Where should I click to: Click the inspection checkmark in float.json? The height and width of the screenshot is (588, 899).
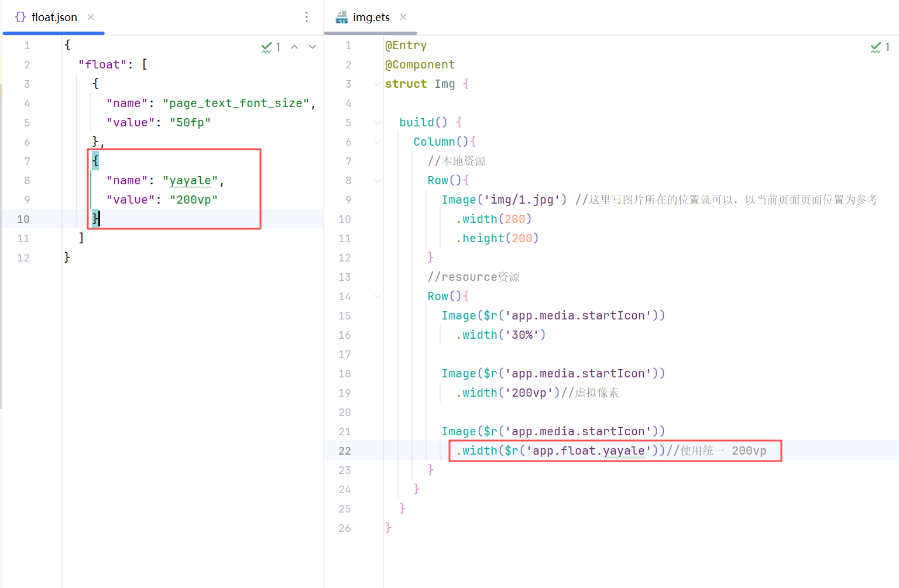[267, 47]
